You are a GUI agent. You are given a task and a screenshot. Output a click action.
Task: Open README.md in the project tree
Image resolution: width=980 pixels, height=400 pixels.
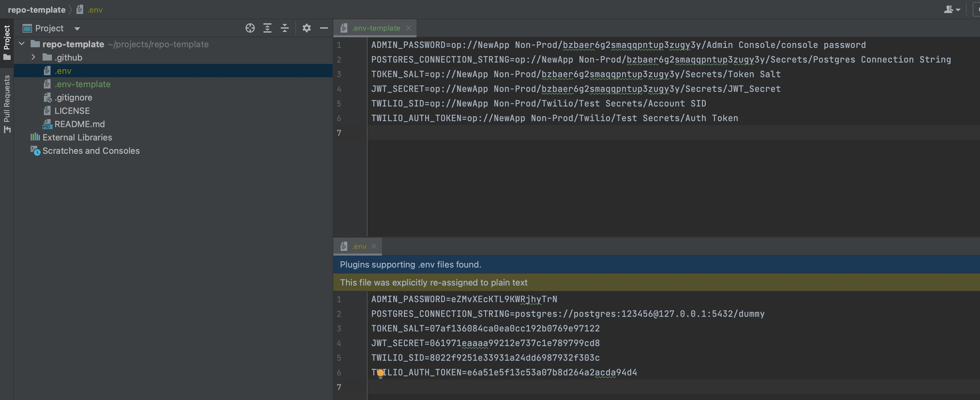point(79,124)
